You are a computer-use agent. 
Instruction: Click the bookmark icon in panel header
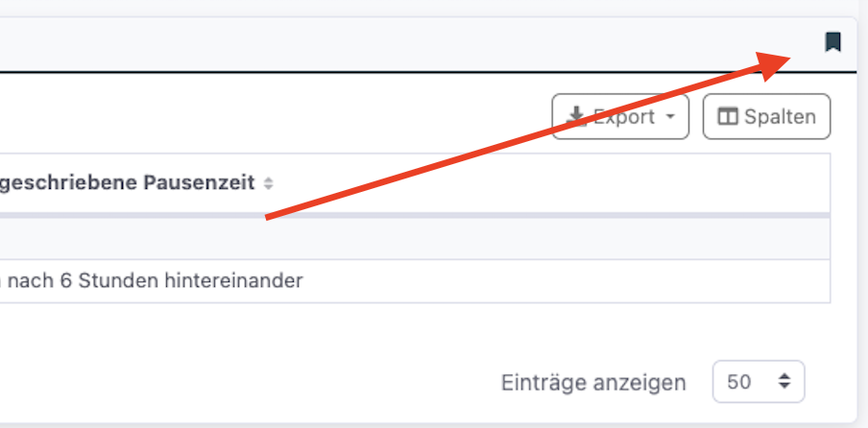[832, 41]
